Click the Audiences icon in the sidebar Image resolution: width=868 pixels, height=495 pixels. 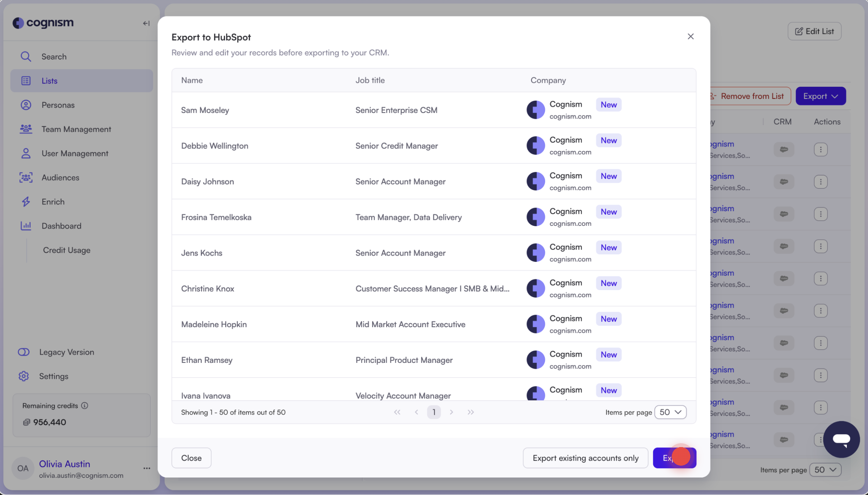[26, 178]
